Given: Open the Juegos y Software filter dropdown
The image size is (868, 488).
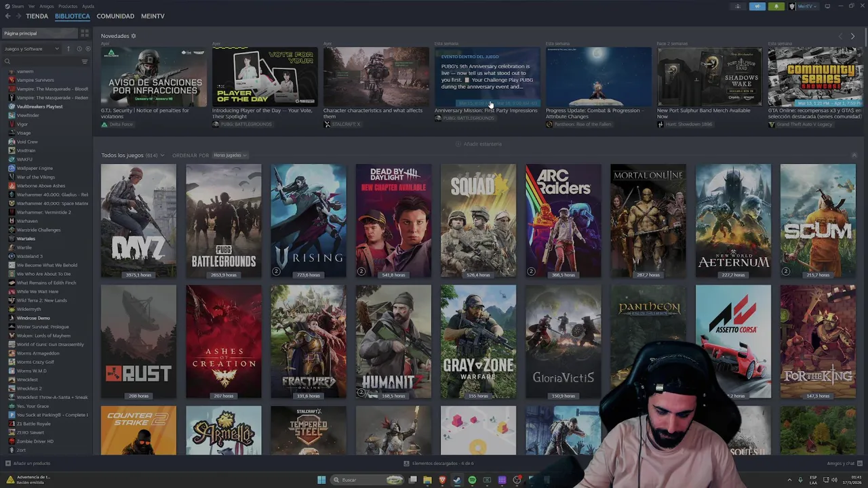Looking at the screenshot, I should click(x=32, y=49).
